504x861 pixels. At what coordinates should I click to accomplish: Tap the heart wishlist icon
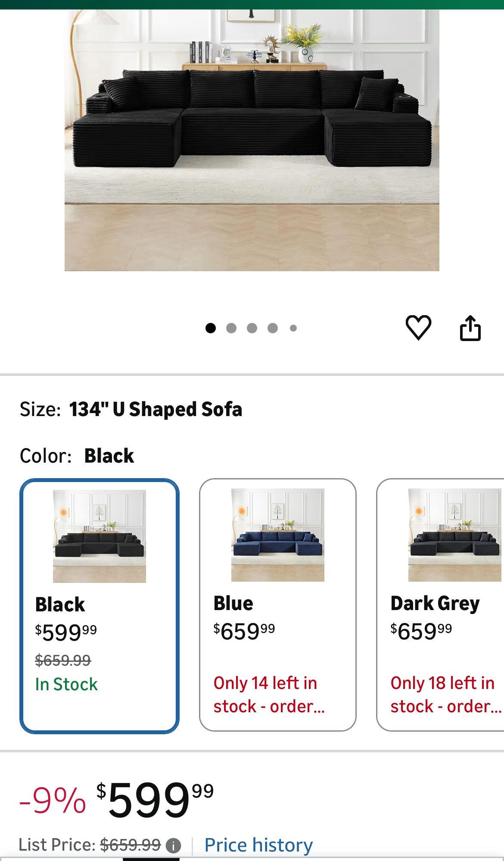point(418,328)
